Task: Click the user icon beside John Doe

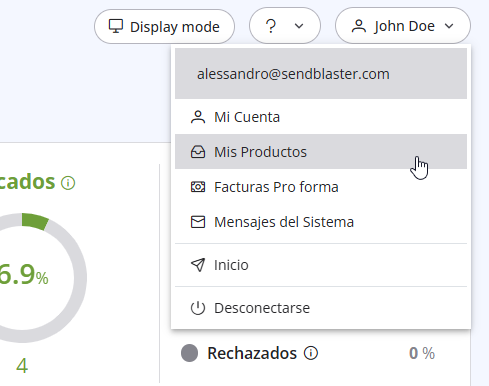Action: click(x=359, y=26)
